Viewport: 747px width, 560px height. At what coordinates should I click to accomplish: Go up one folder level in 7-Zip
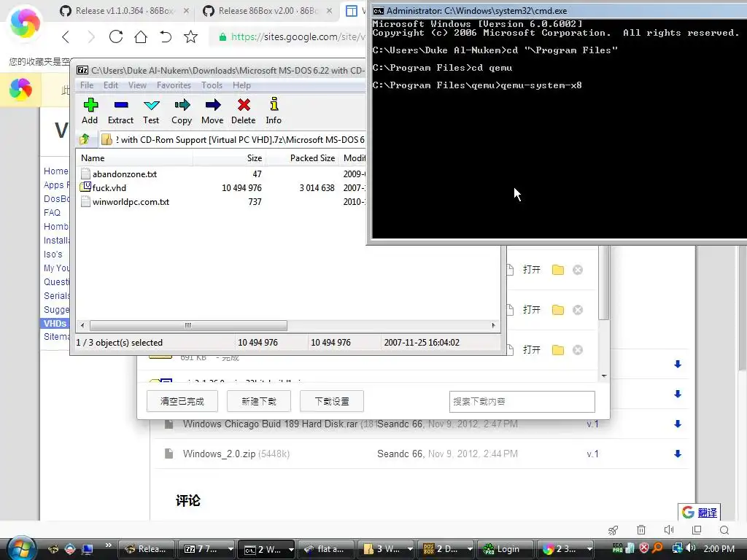85,139
